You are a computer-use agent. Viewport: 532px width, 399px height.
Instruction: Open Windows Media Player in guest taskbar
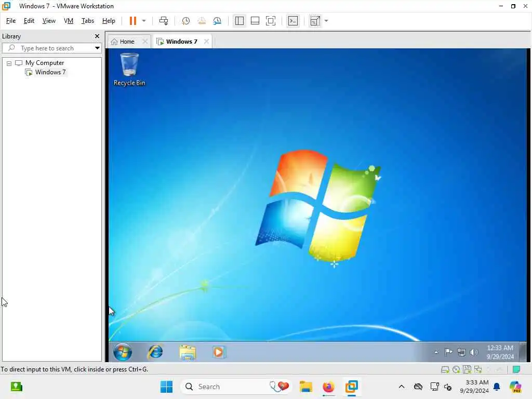(x=219, y=352)
